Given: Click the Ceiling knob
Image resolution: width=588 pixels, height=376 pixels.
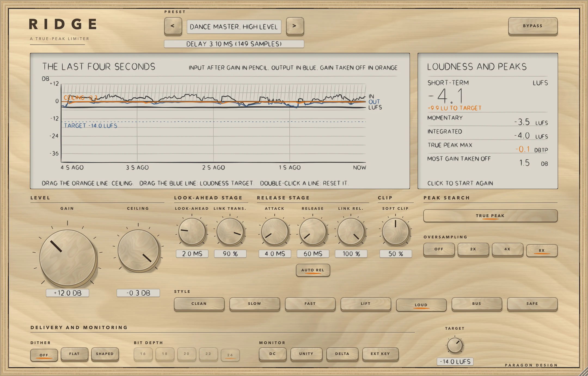Looking at the screenshot, I should pos(138,250).
